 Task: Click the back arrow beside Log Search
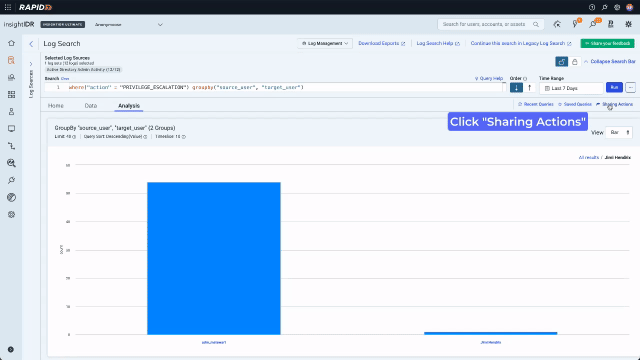pyautogui.click(x=31, y=44)
